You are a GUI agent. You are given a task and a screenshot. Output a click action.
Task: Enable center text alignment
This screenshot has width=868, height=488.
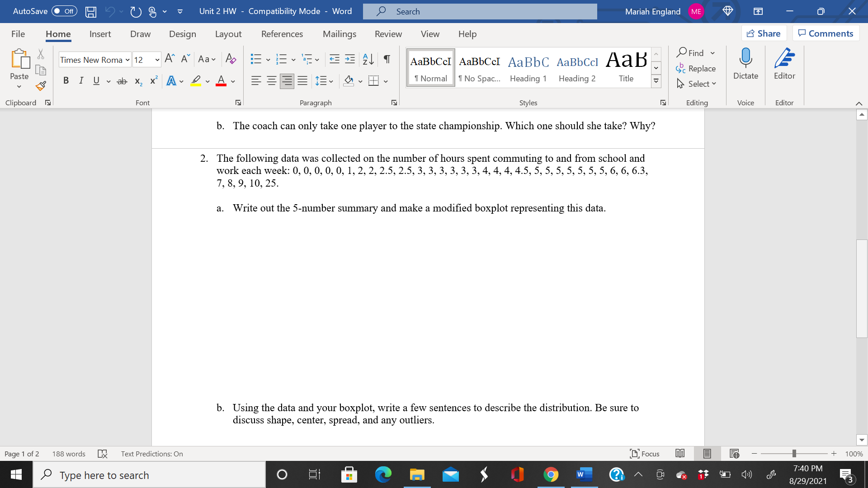point(271,80)
